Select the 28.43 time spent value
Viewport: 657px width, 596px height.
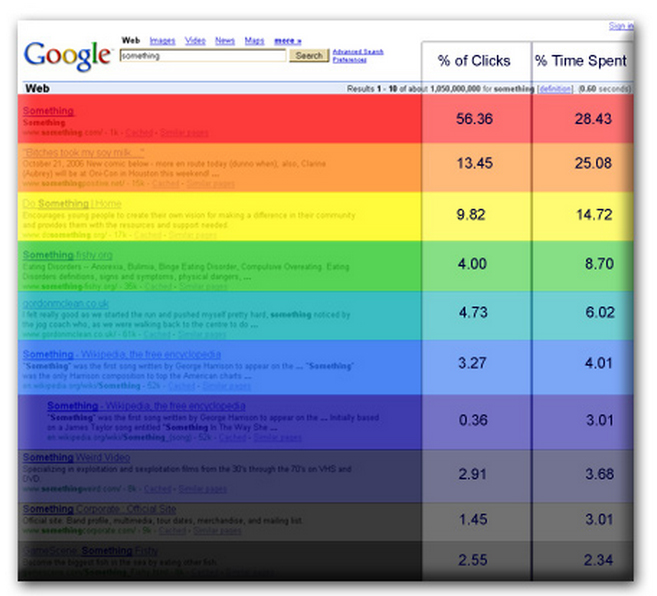coord(593,119)
